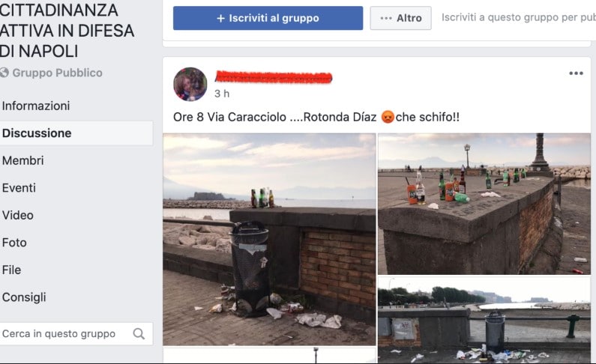Open the bottom-right littered promenade photo
Viewport: 596px width, 364px height.
[484, 320]
